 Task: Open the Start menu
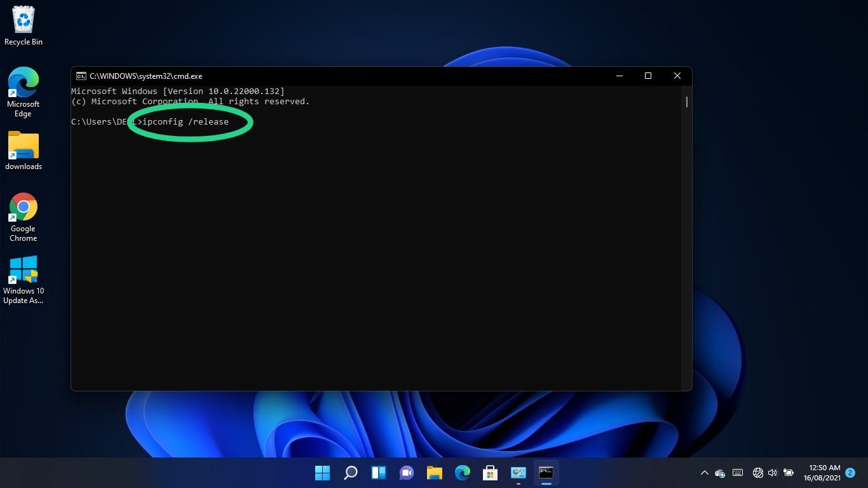pos(322,473)
